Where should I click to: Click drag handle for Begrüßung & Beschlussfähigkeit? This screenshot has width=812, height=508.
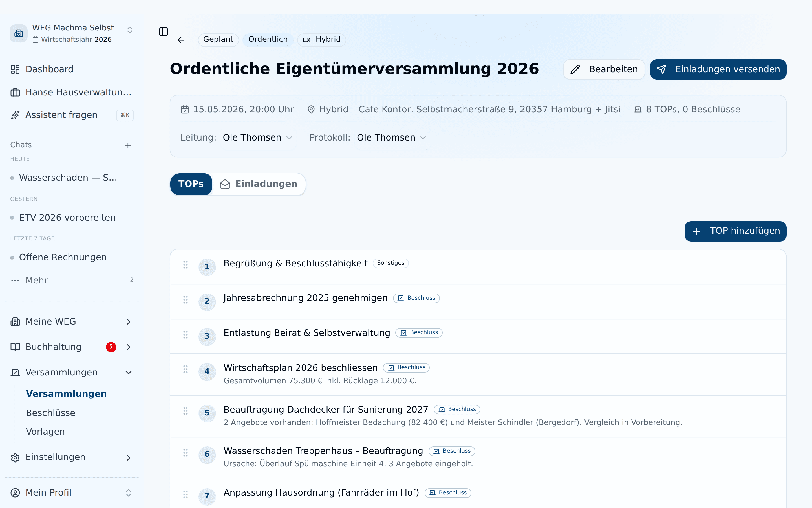(x=186, y=265)
